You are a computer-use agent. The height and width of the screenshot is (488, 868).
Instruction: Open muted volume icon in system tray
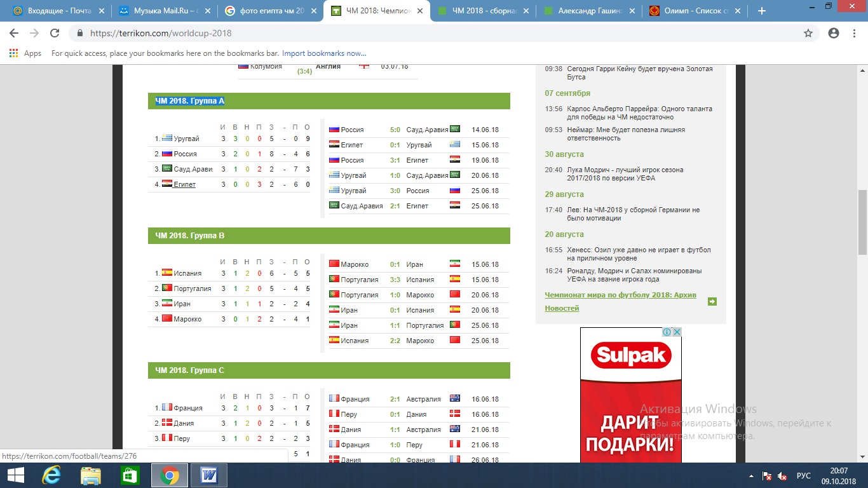(x=782, y=476)
